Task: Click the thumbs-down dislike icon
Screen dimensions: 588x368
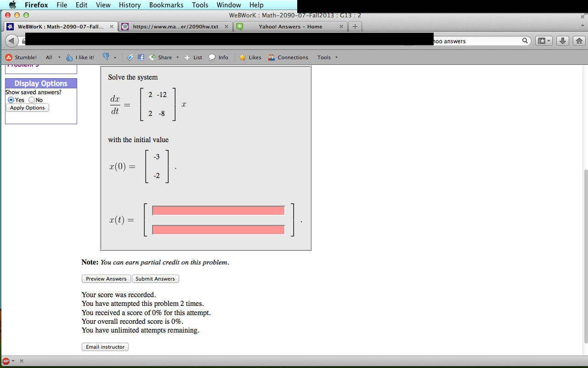Action: 106,57
